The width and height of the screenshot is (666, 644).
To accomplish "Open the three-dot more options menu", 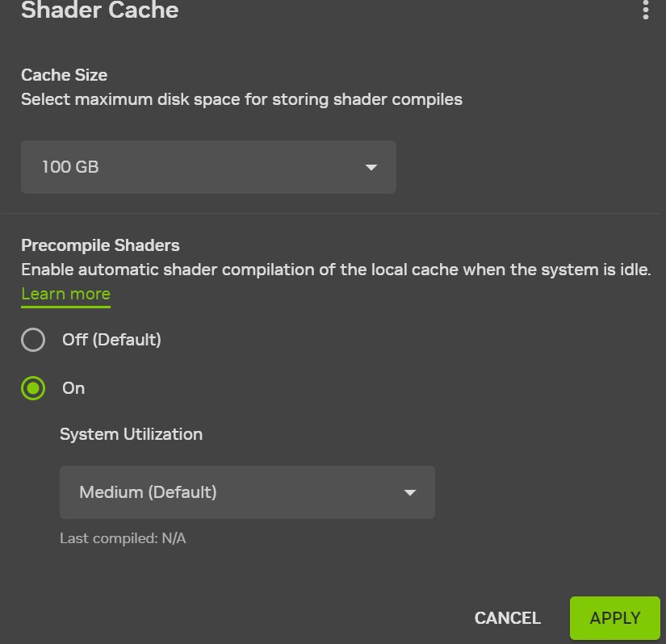I will (x=645, y=10).
